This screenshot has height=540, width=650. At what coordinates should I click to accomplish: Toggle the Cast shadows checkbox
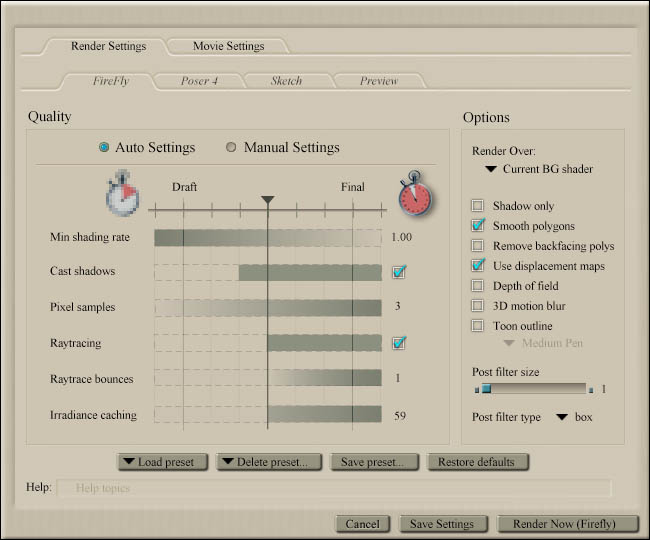399,272
